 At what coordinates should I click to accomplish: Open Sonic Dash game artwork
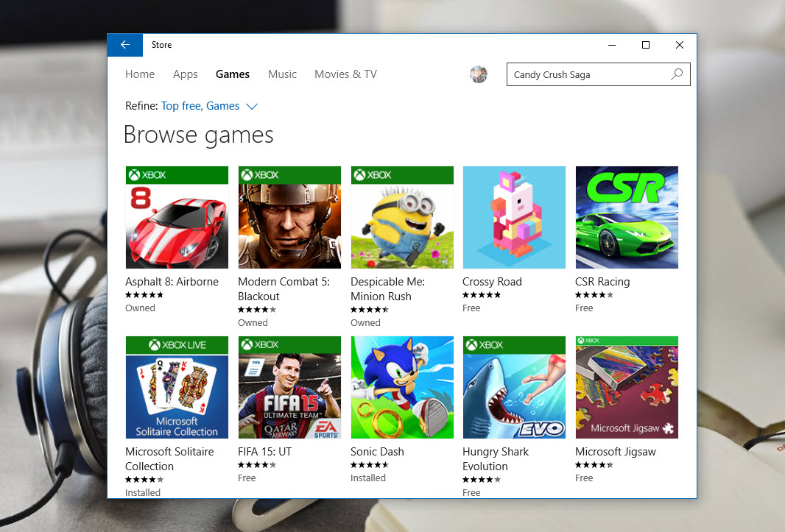(402, 387)
